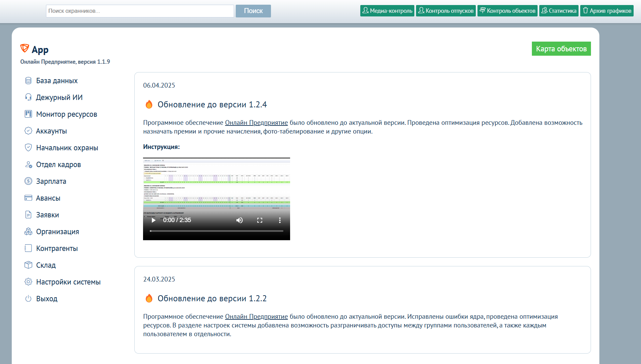Mute the instruction video sound
Viewport: 641px width, 364px height.
pyautogui.click(x=239, y=220)
